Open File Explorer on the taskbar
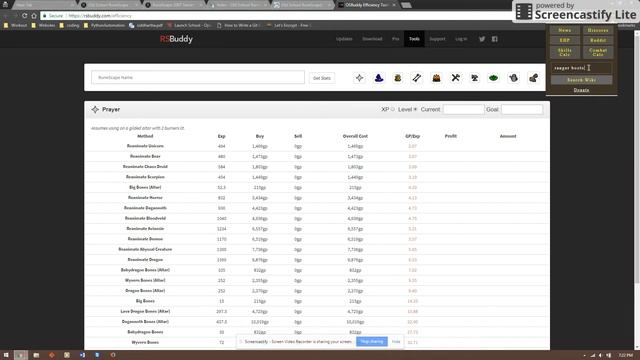Viewport: 640px width, 360px height. click(x=36, y=355)
